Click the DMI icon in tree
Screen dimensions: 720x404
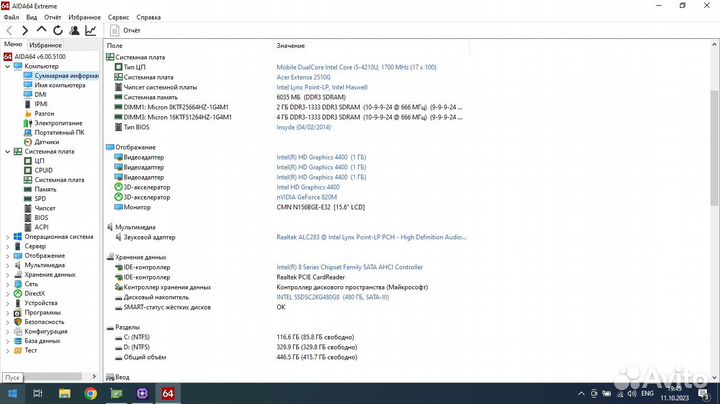click(28, 95)
